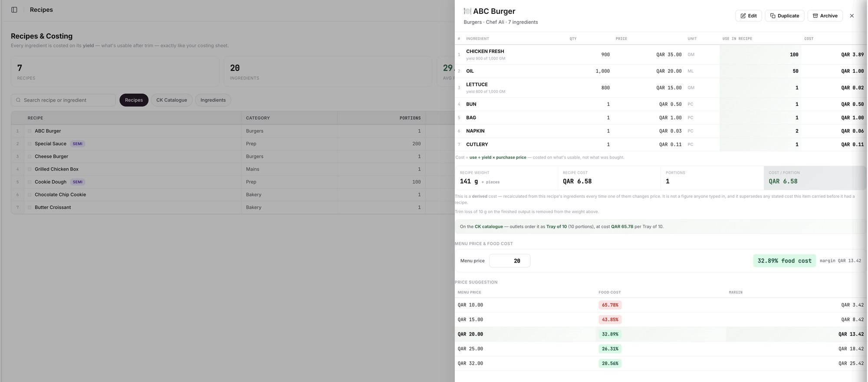Click the Cost / Portion QAR 6.58 tile
The width and height of the screenshot is (868, 382).
click(815, 178)
